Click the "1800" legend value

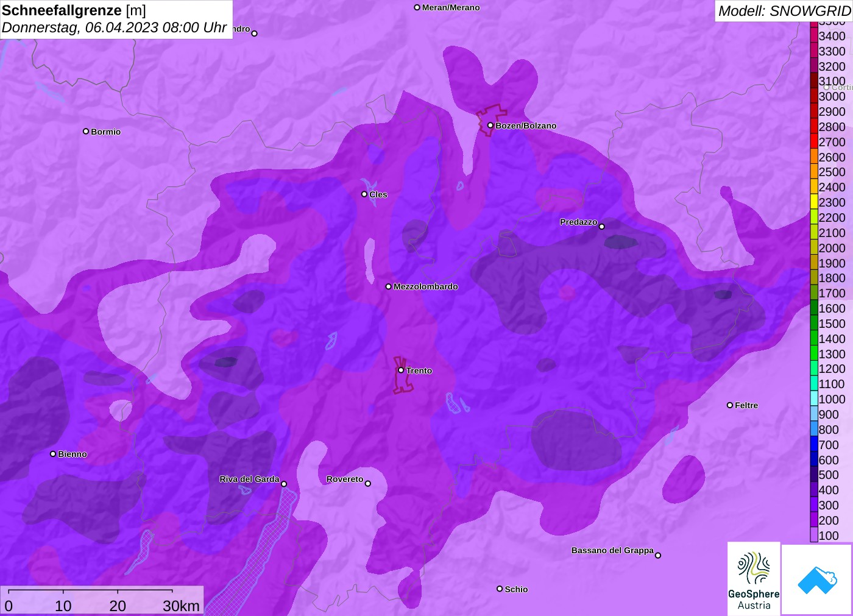pos(832,278)
